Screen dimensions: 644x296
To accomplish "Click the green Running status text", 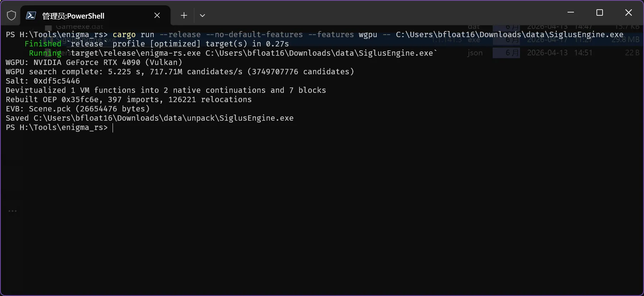I will [45, 53].
